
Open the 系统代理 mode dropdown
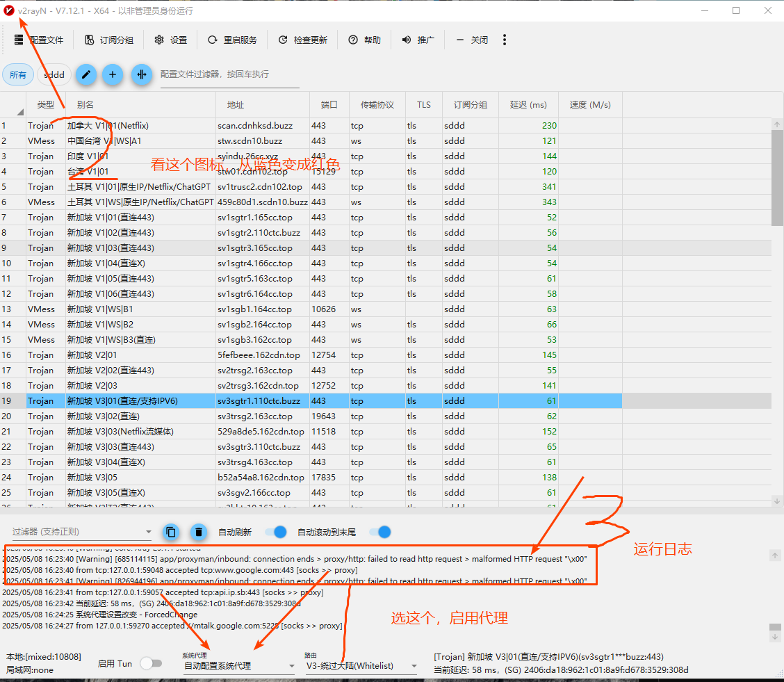[x=238, y=666]
